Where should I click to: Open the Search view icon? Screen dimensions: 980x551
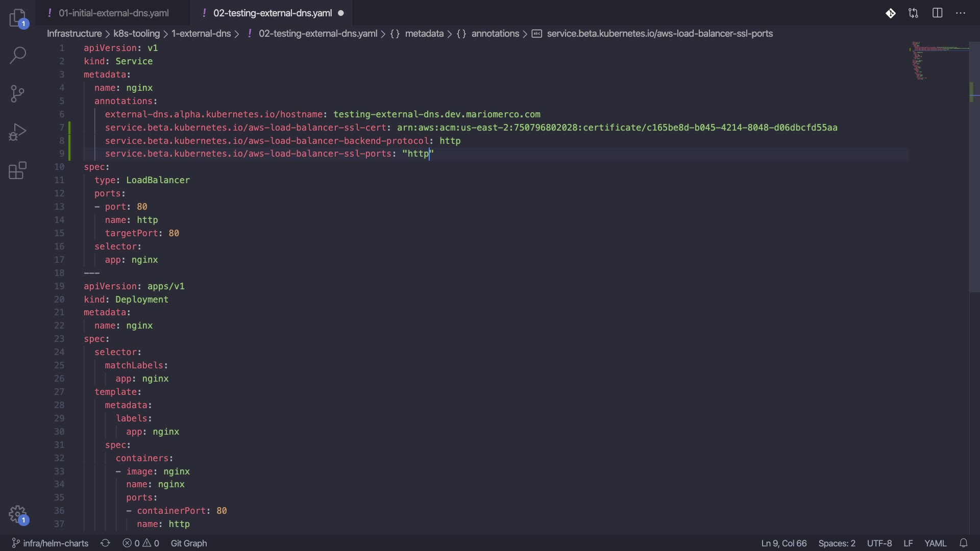[x=18, y=55]
